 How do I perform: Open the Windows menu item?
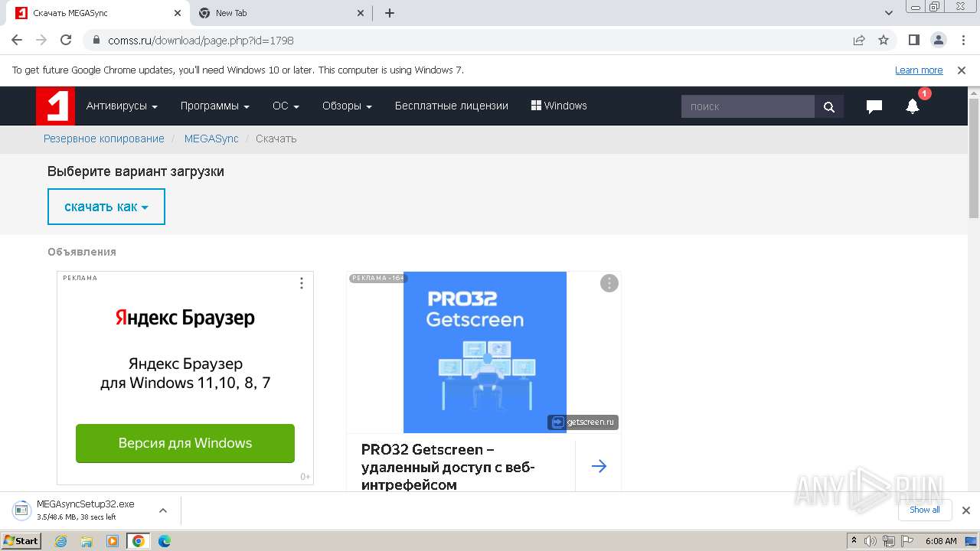[559, 106]
